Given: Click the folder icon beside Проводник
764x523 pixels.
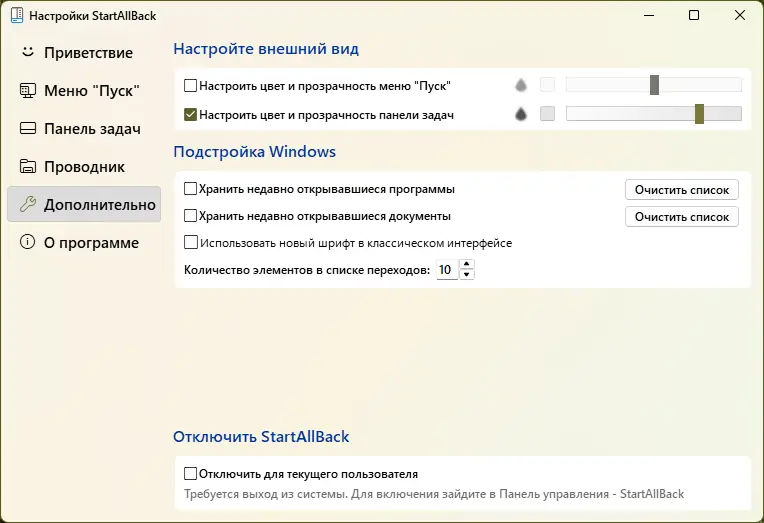Looking at the screenshot, I should click(27, 167).
